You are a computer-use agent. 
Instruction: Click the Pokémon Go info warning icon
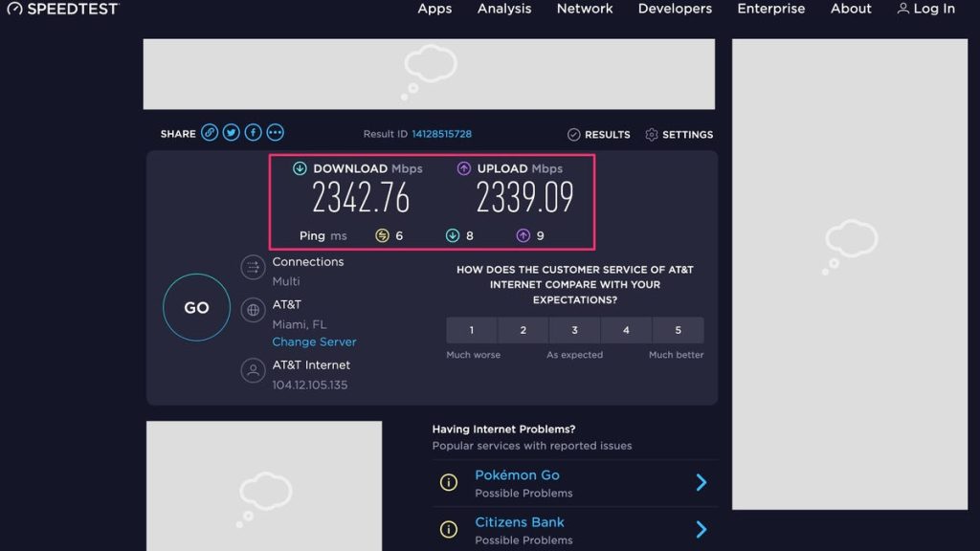click(448, 482)
